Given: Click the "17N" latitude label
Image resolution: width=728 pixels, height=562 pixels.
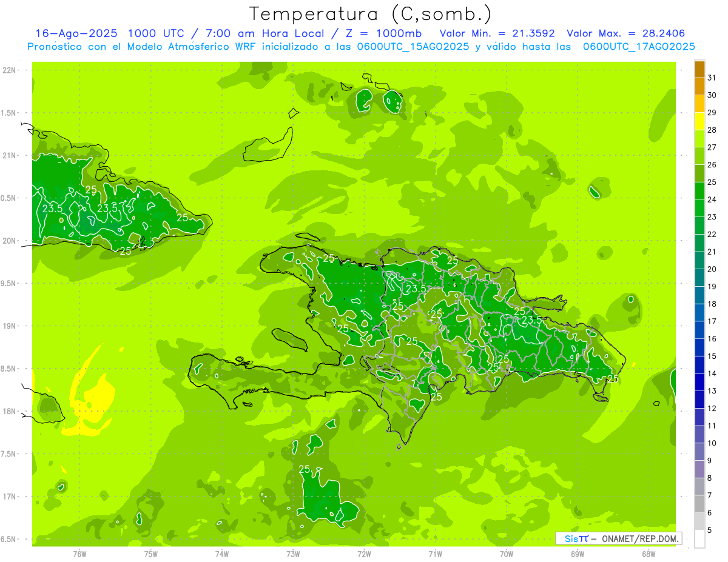Looking at the screenshot, I should (10, 497).
